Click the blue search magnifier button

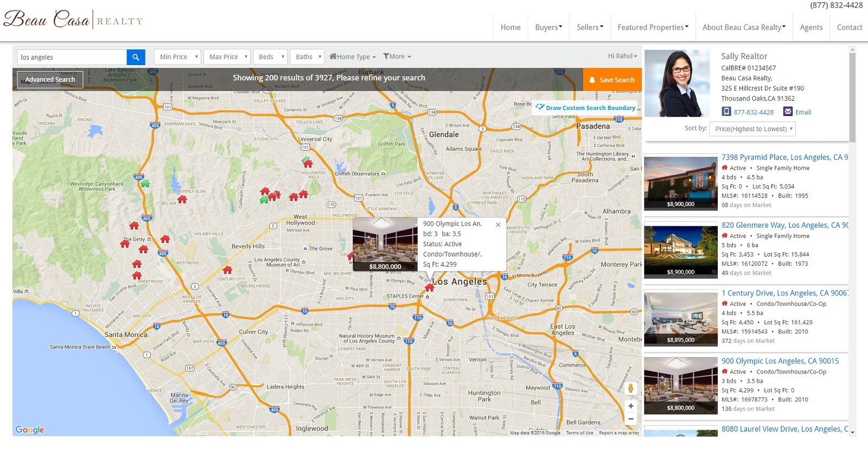(136, 57)
